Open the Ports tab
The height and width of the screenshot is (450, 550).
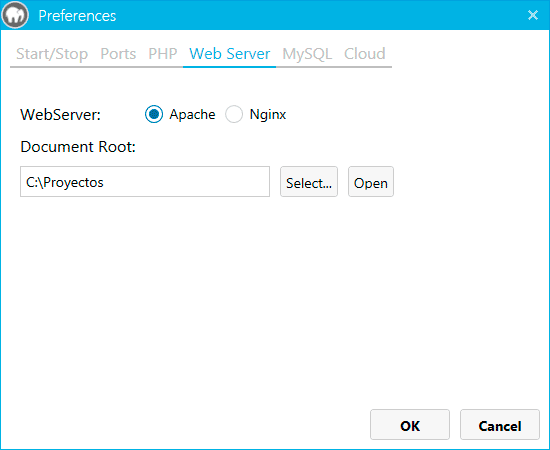[118, 54]
